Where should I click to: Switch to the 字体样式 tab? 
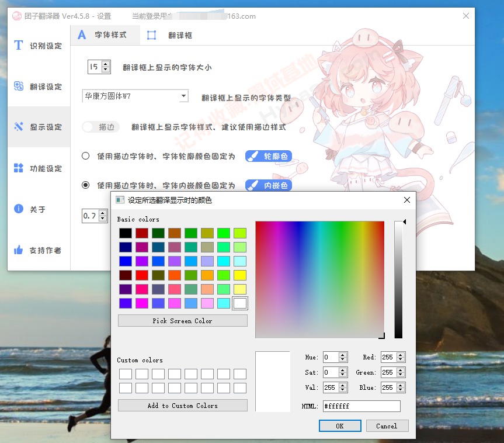(x=105, y=34)
